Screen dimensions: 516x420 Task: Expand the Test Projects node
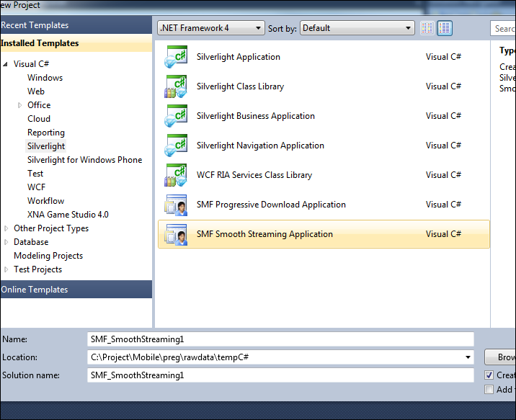pyautogui.click(x=6, y=269)
